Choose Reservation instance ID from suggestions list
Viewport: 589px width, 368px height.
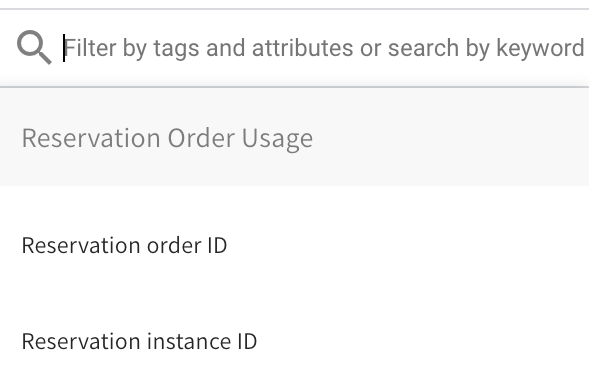(x=294, y=341)
